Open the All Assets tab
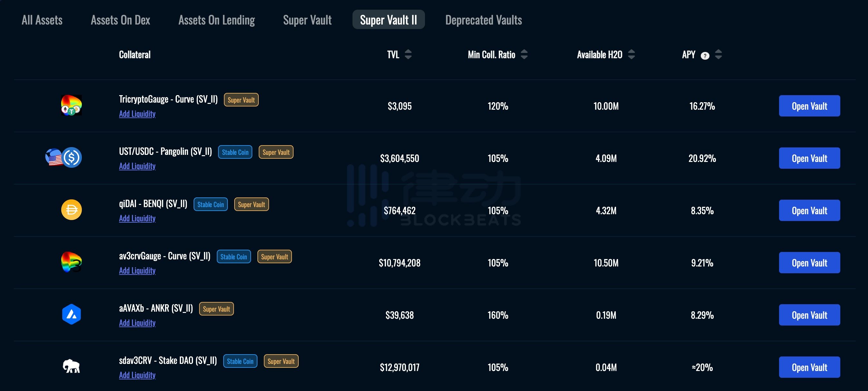 [42, 20]
